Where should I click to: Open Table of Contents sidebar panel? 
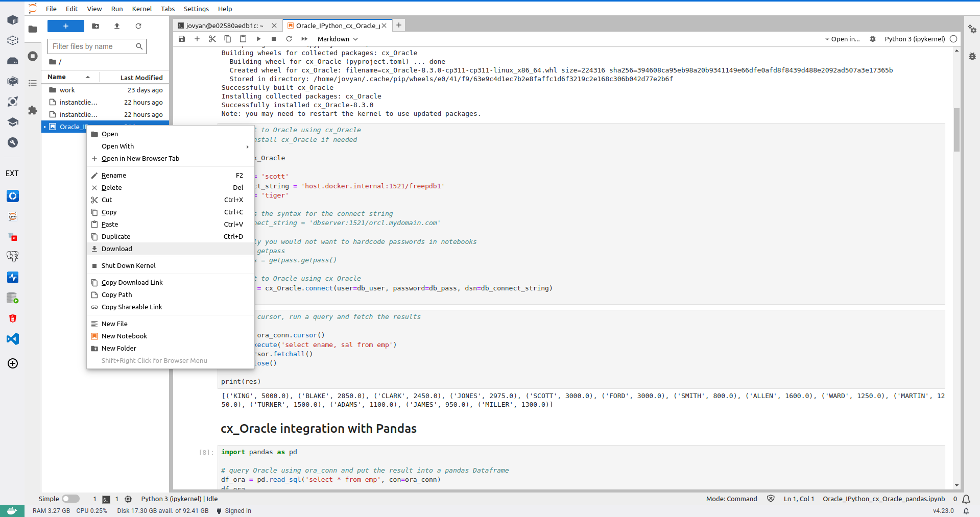[x=33, y=83]
